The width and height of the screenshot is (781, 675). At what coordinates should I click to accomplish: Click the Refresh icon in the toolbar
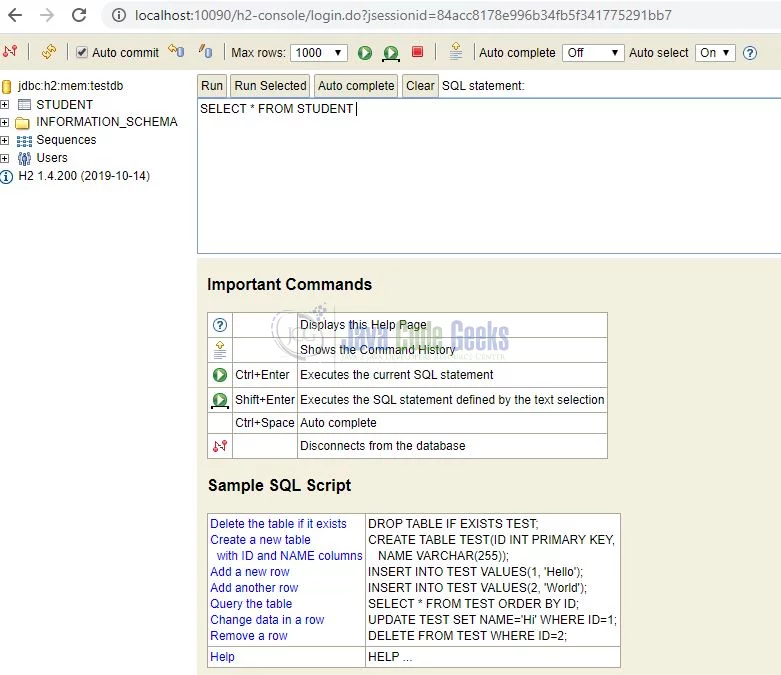[48, 51]
